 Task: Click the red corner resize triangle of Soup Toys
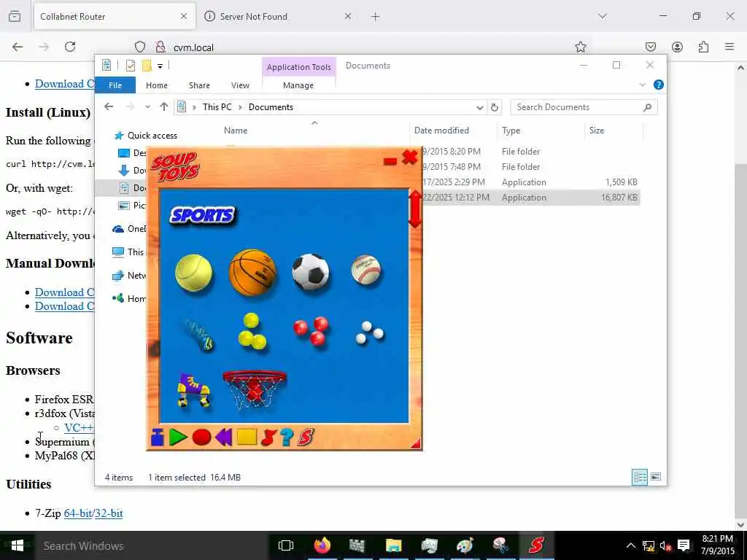tap(416, 444)
